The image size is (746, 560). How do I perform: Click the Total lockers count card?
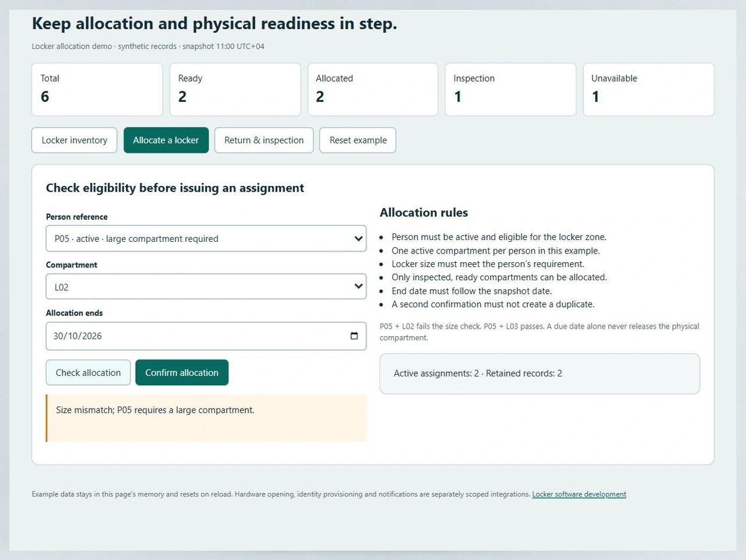point(97,90)
